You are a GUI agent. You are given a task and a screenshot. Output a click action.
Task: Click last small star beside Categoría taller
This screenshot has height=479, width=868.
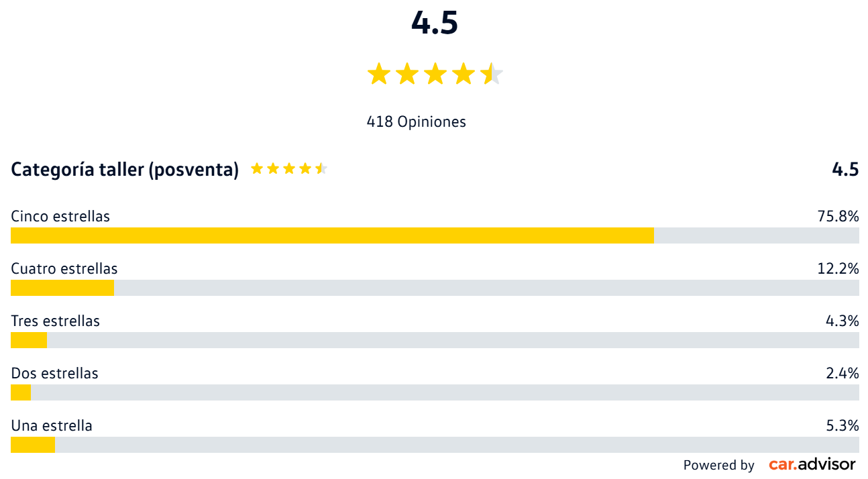tap(321, 168)
